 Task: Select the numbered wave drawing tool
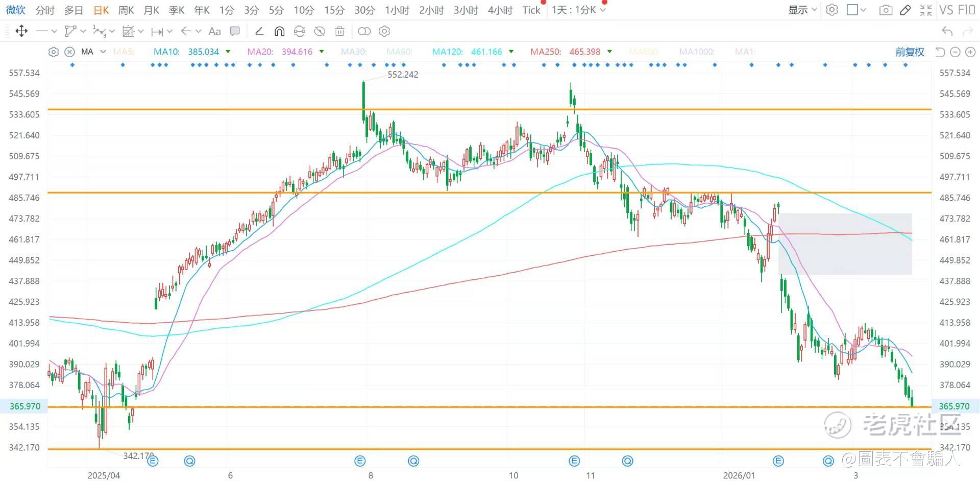click(x=99, y=31)
